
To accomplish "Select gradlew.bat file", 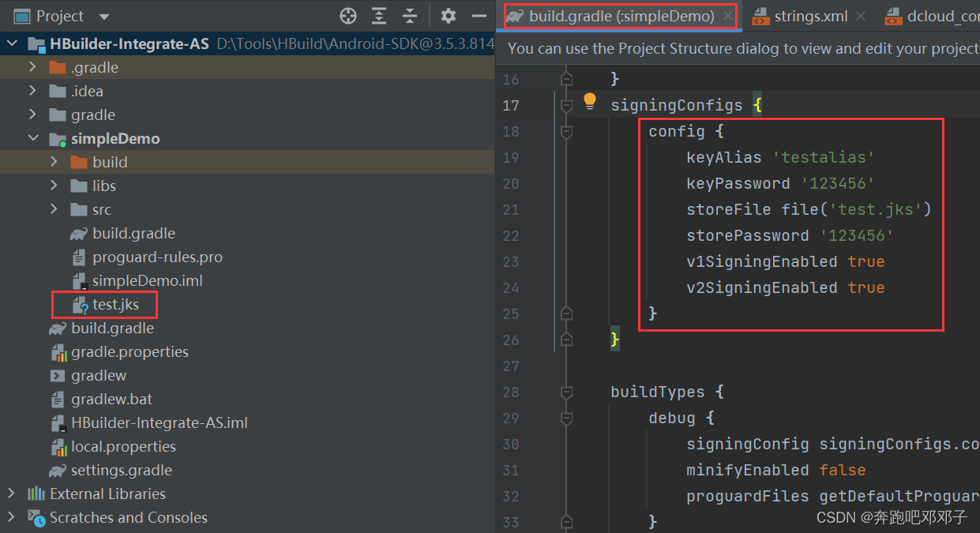I will 112,399.
